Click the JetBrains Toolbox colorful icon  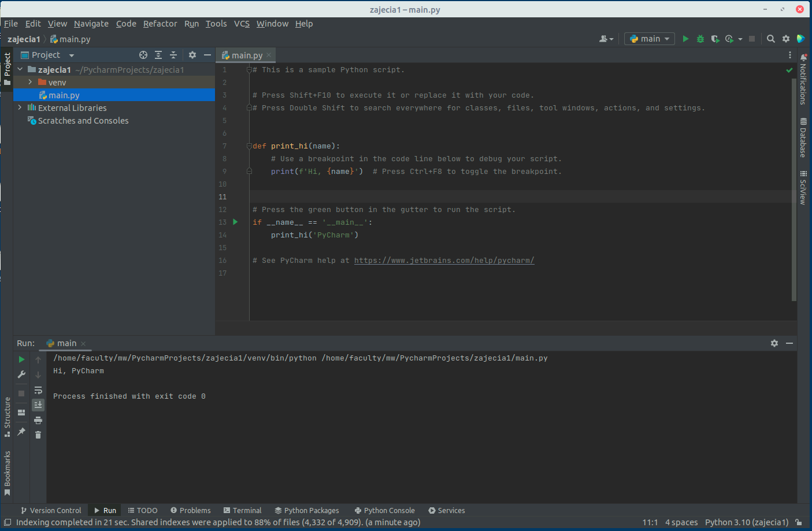click(x=800, y=39)
